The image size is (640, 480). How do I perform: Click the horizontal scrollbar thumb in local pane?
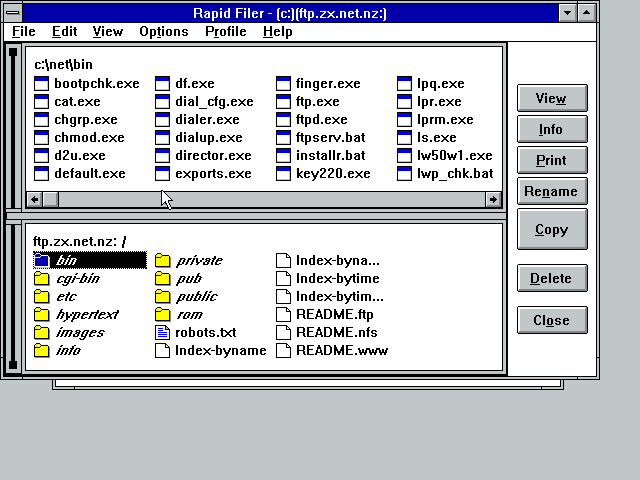pos(51,199)
